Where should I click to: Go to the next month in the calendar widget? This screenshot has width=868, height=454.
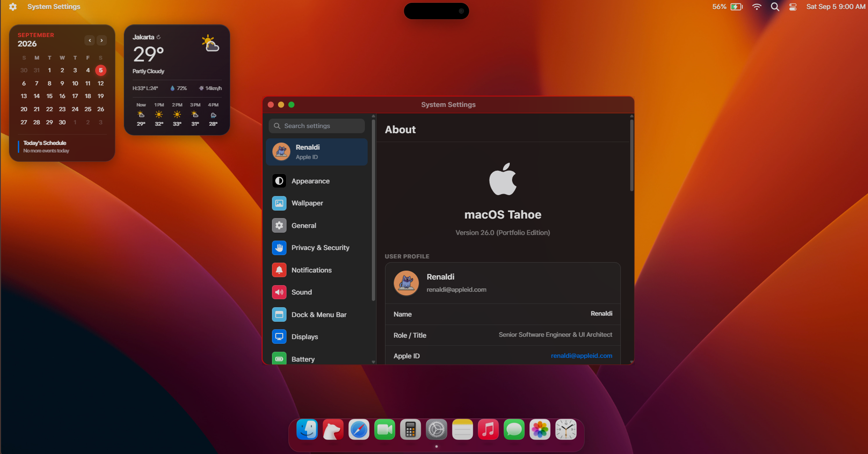[102, 40]
